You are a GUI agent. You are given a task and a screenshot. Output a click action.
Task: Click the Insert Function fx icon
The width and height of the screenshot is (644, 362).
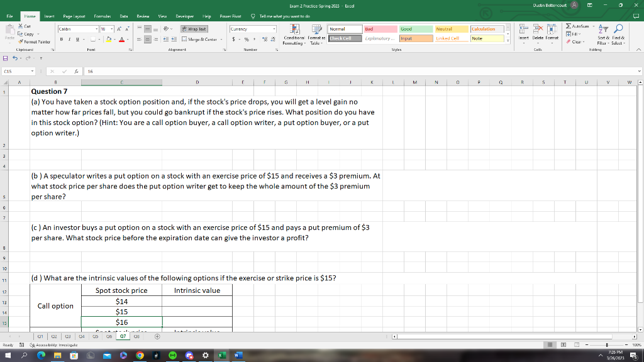tap(76, 72)
